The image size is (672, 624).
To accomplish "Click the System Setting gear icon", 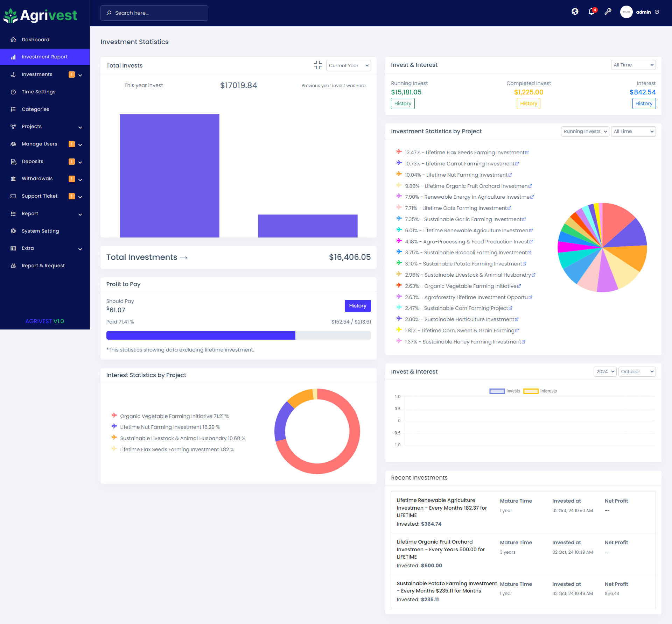I will point(13,231).
